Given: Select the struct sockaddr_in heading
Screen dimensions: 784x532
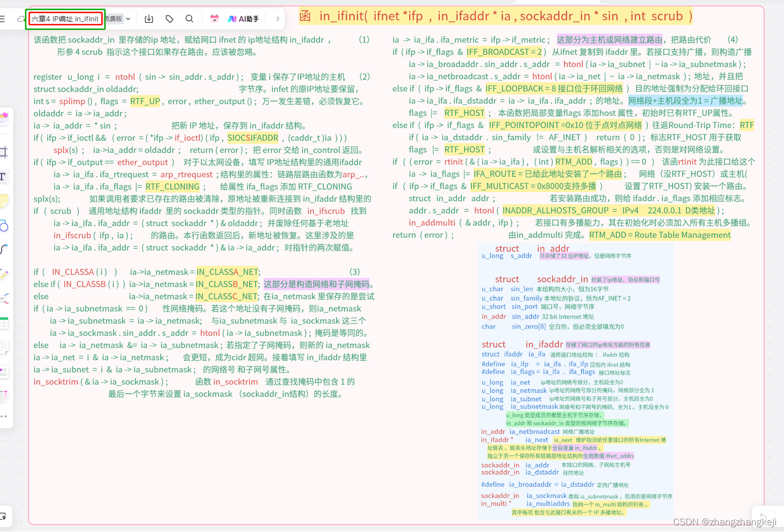Looking at the screenshot, I should pyautogui.click(x=541, y=279).
